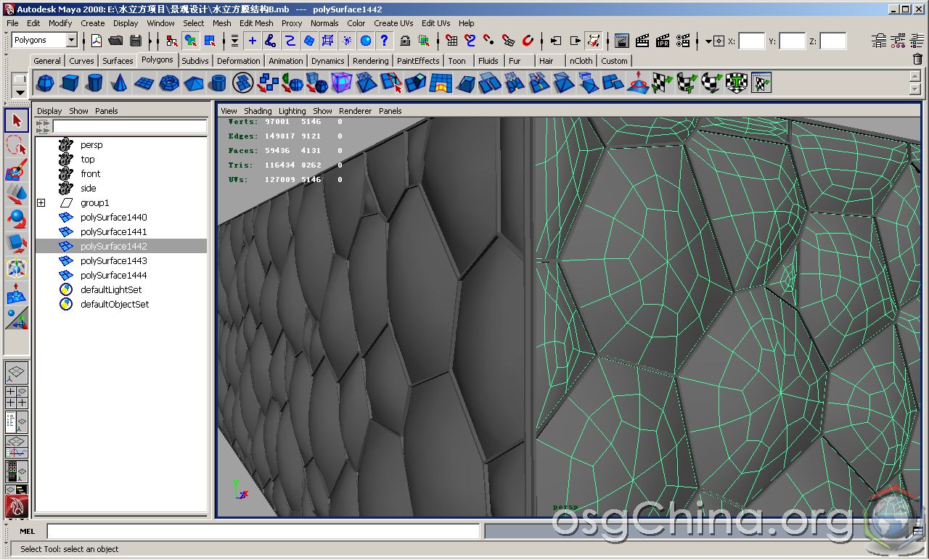Viewport: 929px width, 560px height.
Task: Click the MEL command line input
Action: 263,531
